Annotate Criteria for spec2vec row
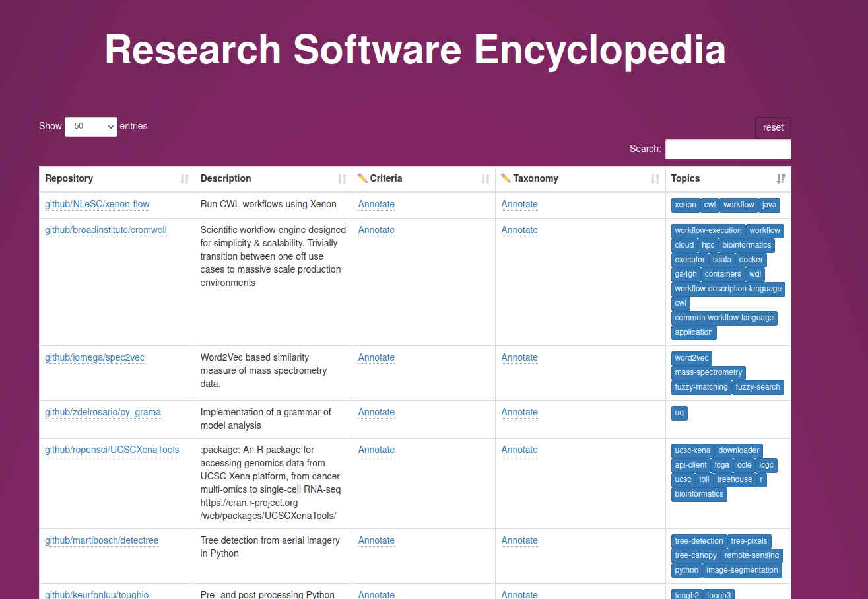 tap(376, 357)
